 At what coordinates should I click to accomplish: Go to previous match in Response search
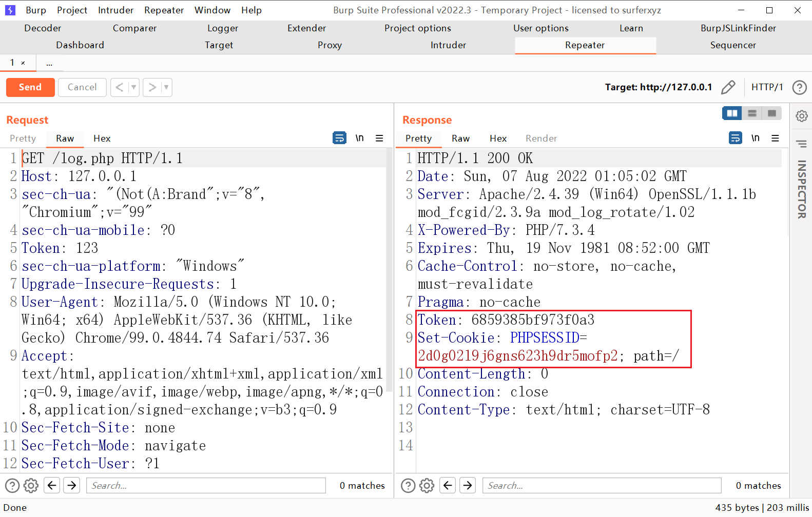click(448, 485)
